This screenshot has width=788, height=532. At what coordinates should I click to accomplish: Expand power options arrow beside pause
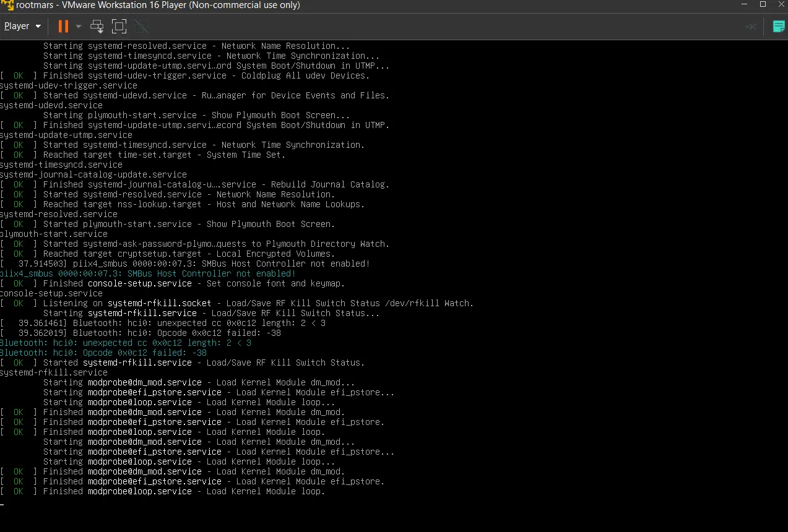[79, 26]
